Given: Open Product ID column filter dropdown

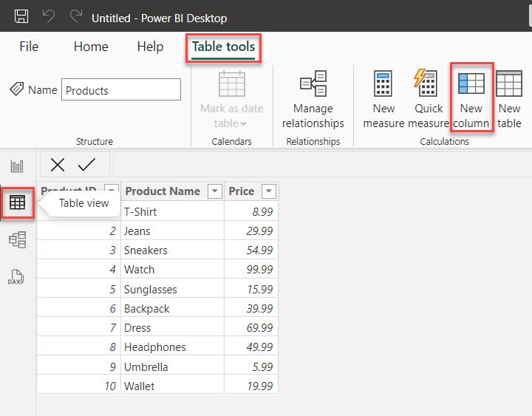Looking at the screenshot, I should click(112, 191).
